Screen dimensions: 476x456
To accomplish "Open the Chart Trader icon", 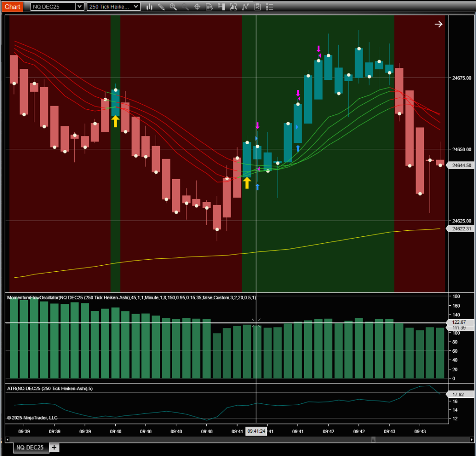I will (221, 7).
